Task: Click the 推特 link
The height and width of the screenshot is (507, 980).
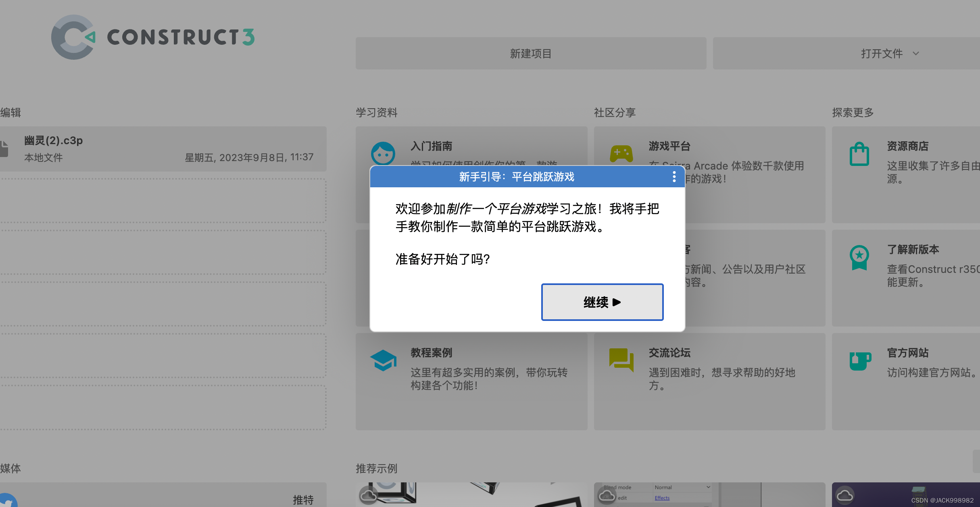Action: point(303,500)
